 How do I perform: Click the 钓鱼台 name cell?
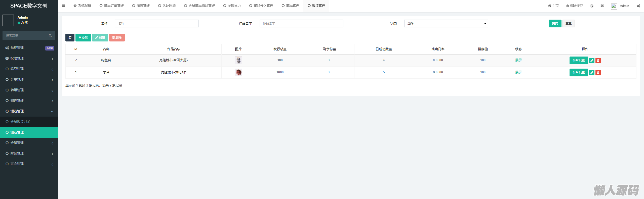tap(106, 60)
